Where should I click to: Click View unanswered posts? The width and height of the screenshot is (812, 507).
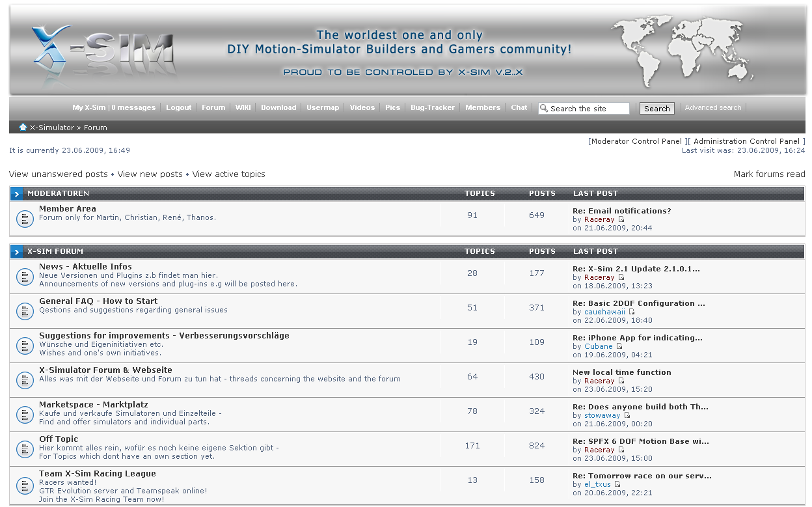[59, 174]
